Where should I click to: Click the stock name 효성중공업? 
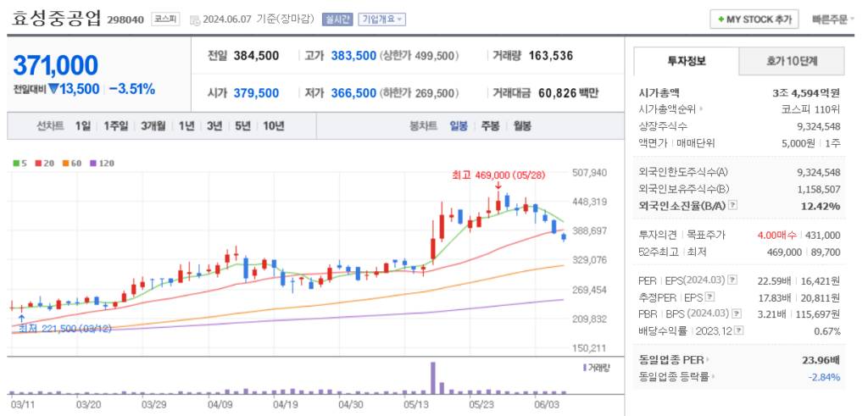point(57,19)
